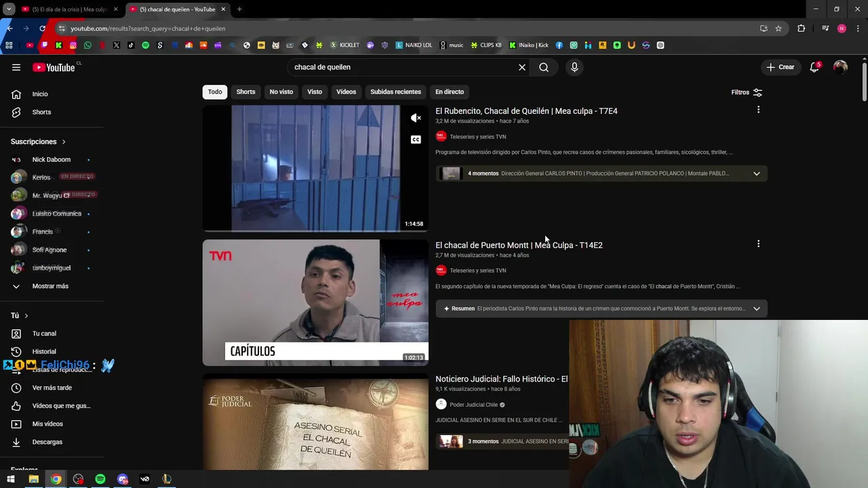
Task: Open the notifications bell
Action: pos(814,67)
